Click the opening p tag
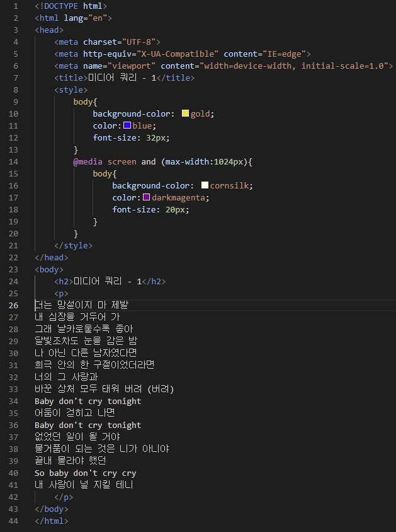This screenshot has height=532, width=396. pos(61,294)
